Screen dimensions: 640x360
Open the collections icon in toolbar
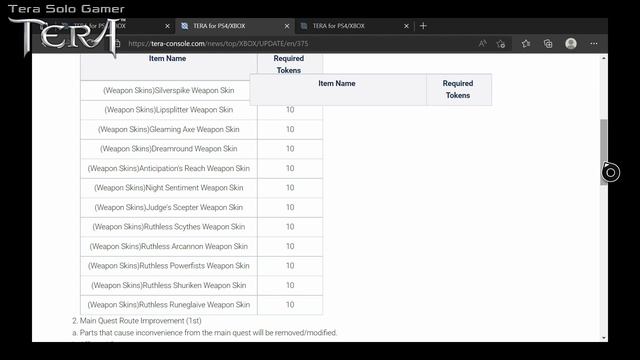click(x=548, y=44)
